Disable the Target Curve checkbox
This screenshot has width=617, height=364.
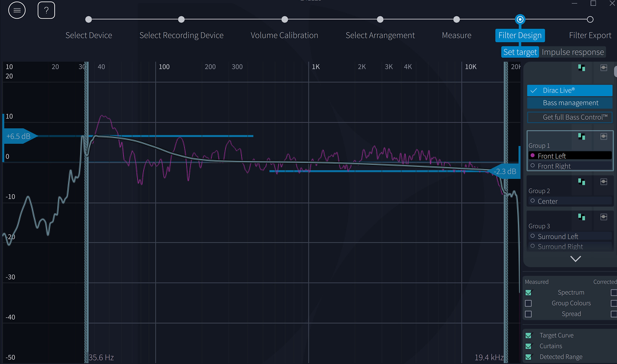point(528,335)
